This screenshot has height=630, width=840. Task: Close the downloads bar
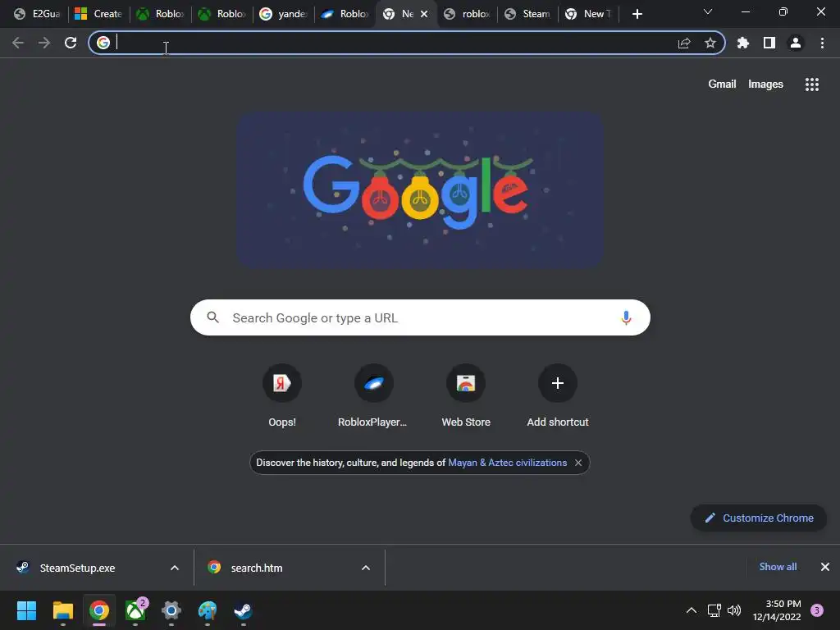pyautogui.click(x=825, y=567)
